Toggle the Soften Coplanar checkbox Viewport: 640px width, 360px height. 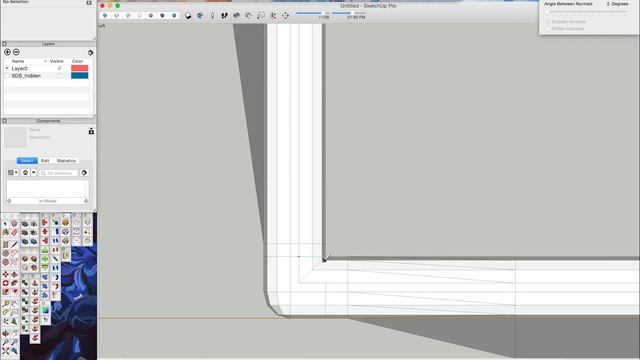pyautogui.click(x=548, y=29)
